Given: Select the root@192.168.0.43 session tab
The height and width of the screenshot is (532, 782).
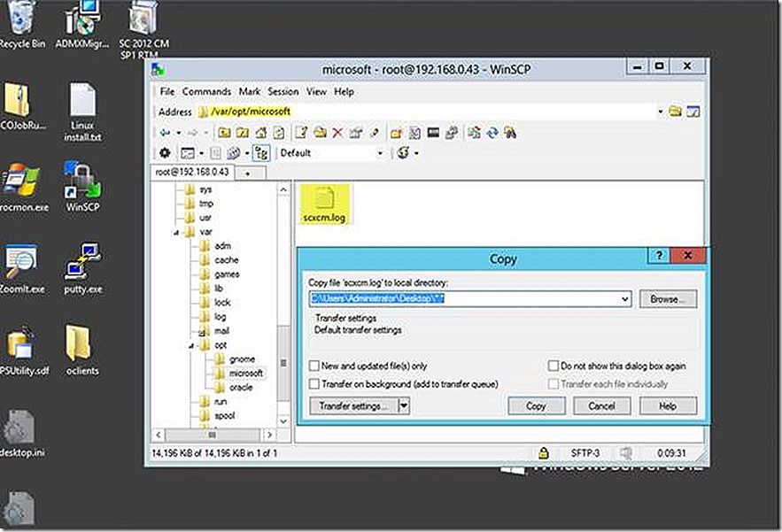Looking at the screenshot, I should 192,172.
